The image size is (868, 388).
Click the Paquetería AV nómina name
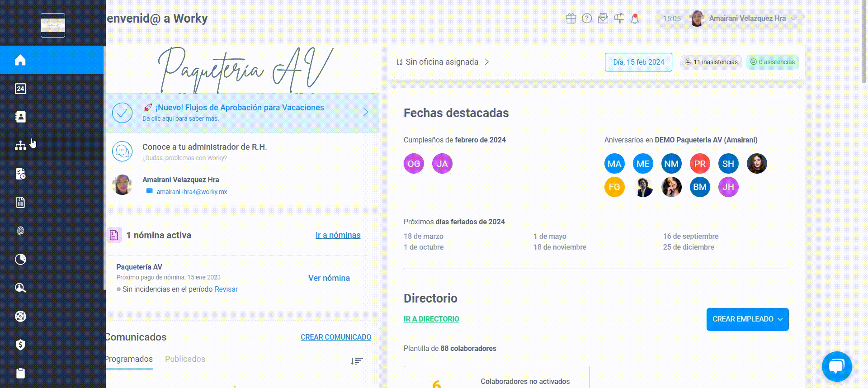pyautogui.click(x=139, y=267)
